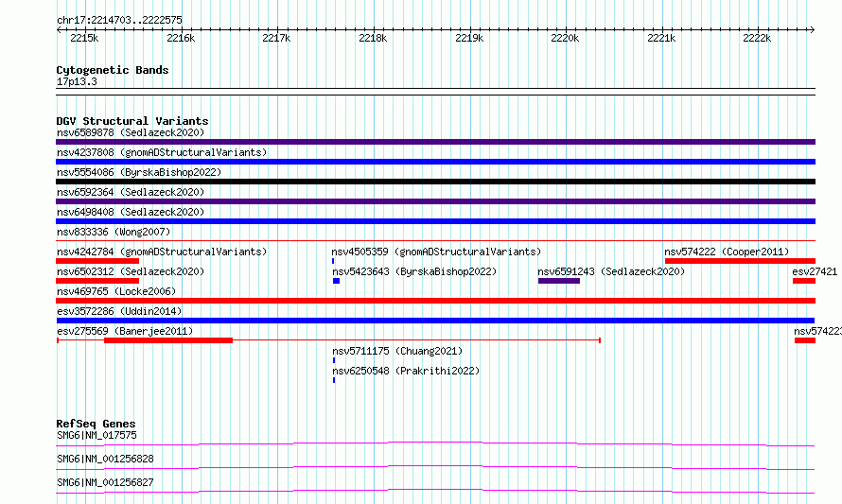Click the 2218k ruler position label

[373, 38]
